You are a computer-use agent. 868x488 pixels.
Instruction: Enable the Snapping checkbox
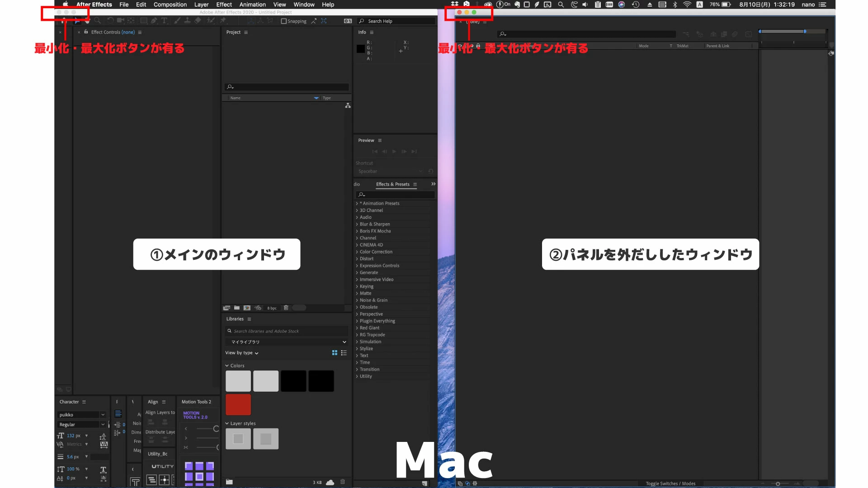[x=284, y=21]
